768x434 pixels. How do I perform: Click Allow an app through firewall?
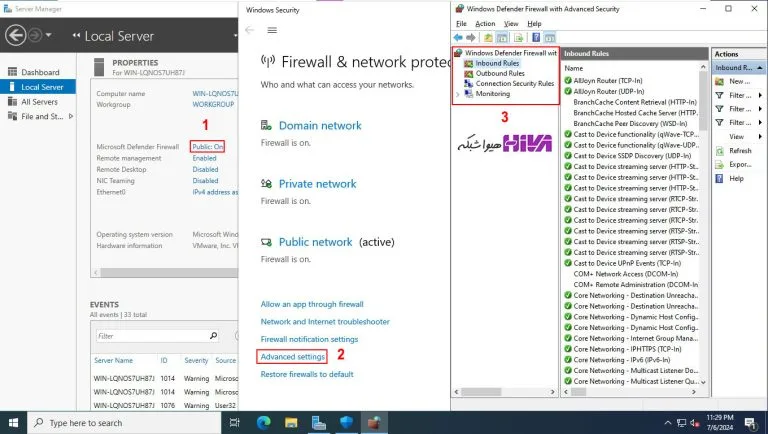[x=312, y=304]
